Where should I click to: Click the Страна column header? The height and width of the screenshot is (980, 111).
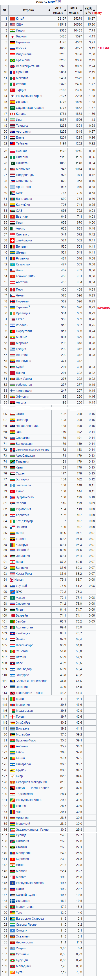point(28,10)
